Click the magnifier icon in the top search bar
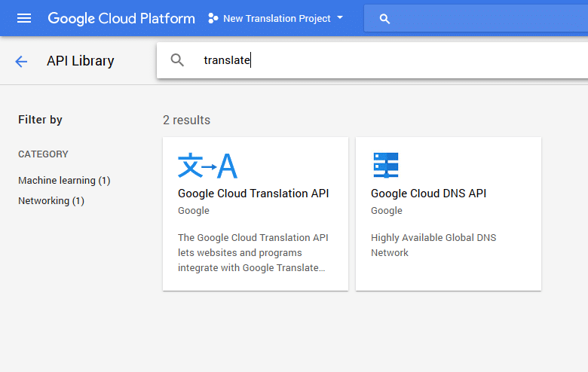588x372 pixels. pyautogui.click(x=384, y=19)
